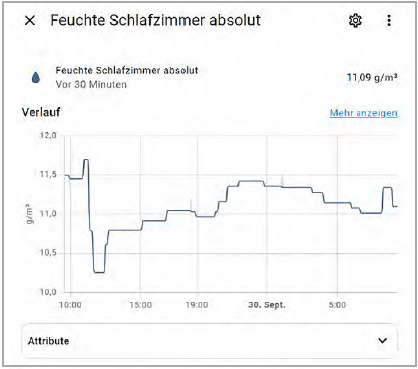The width and height of the screenshot is (418, 369).
Task: Click the 10,0 y-axis label
Action: [48, 292]
